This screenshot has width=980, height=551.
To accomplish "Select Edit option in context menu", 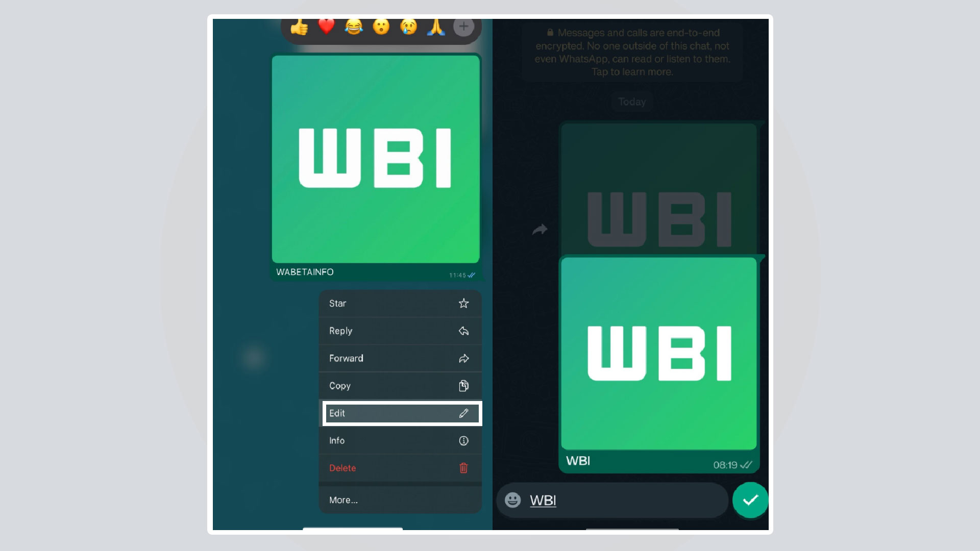I will click(x=399, y=412).
